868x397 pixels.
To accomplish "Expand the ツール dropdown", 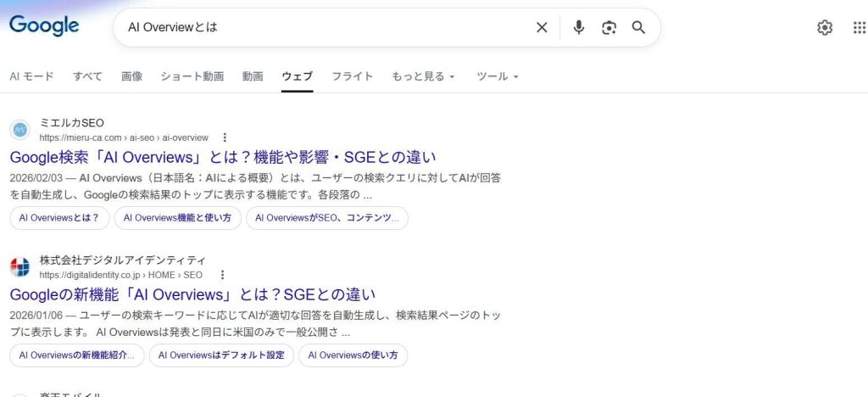I will pyautogui.click(x=497, y=76).
